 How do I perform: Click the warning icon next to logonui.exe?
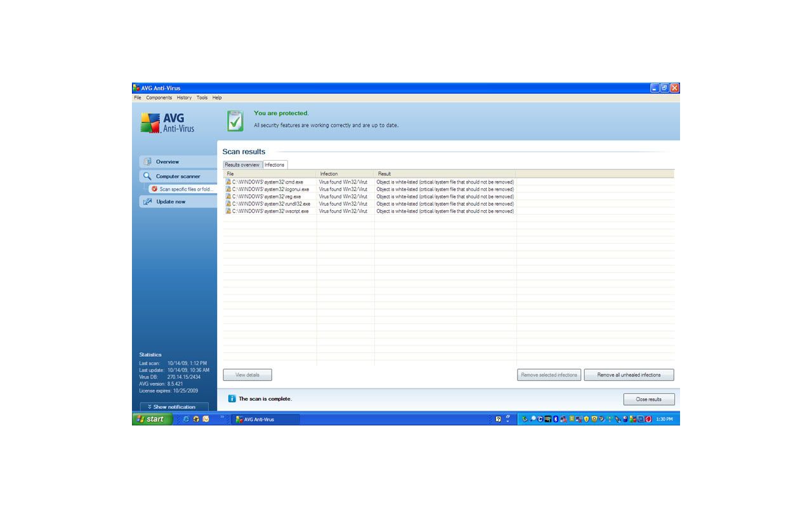[x=228, y=189]
